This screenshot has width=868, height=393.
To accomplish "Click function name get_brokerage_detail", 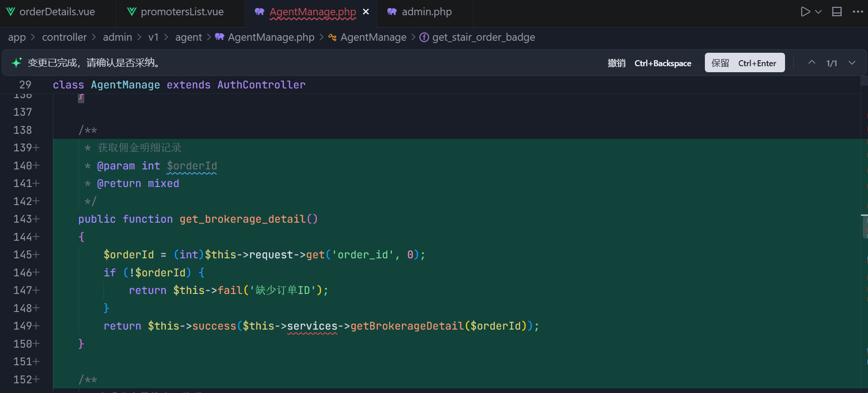I will pos(243,219).
